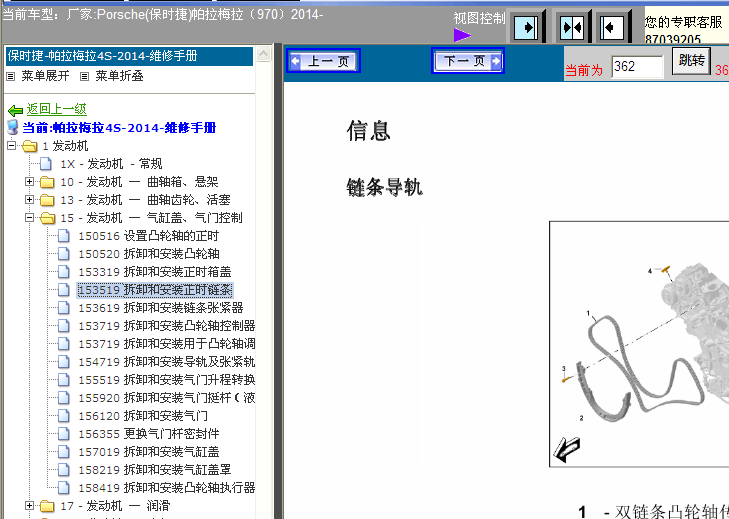Open 153319 拆卸和安装正时箱盖
The image size is (729, 519).
click(x=155, y=272)
